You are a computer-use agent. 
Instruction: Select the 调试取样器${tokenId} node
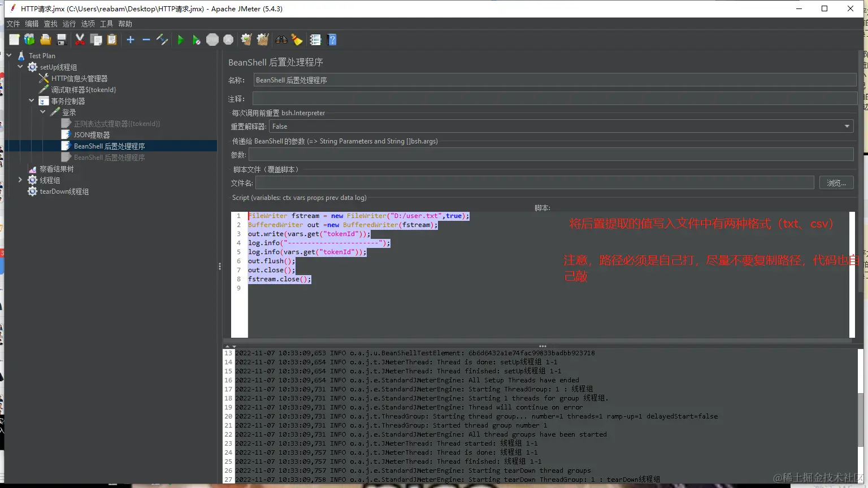tap(84, 90)
